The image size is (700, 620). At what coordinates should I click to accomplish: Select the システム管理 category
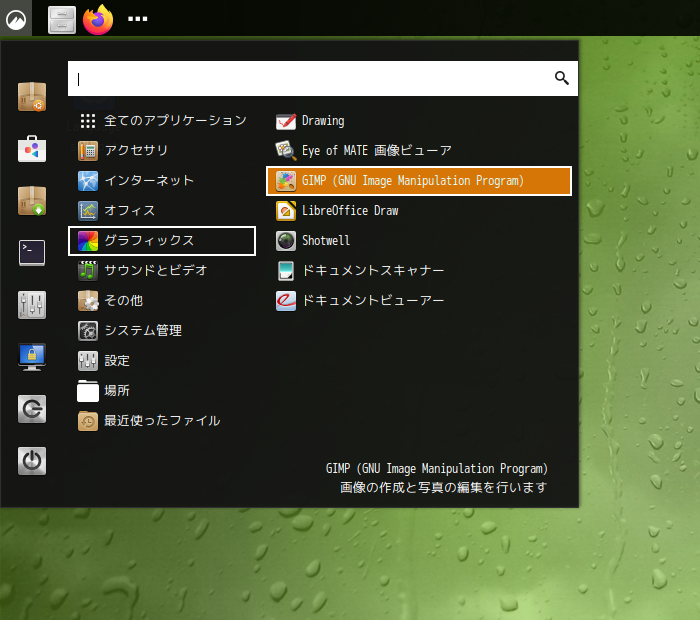[162, 331]
